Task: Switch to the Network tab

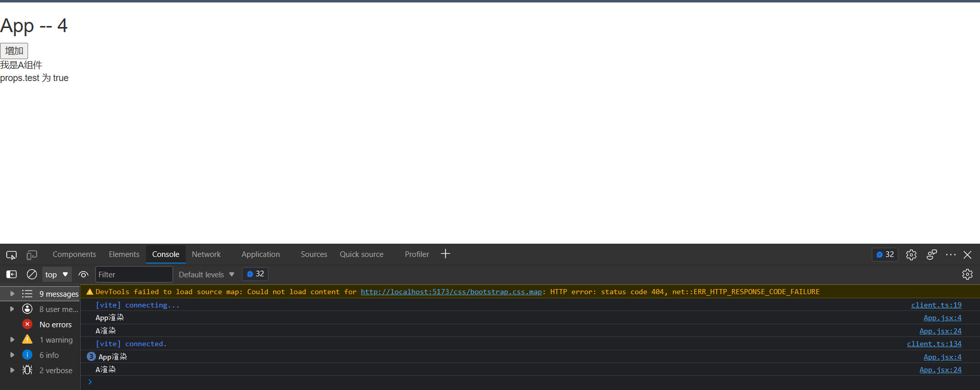Action: [x=206, y=254]
